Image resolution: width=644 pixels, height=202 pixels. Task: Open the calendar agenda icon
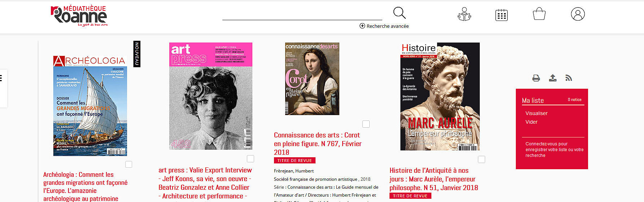501,15
